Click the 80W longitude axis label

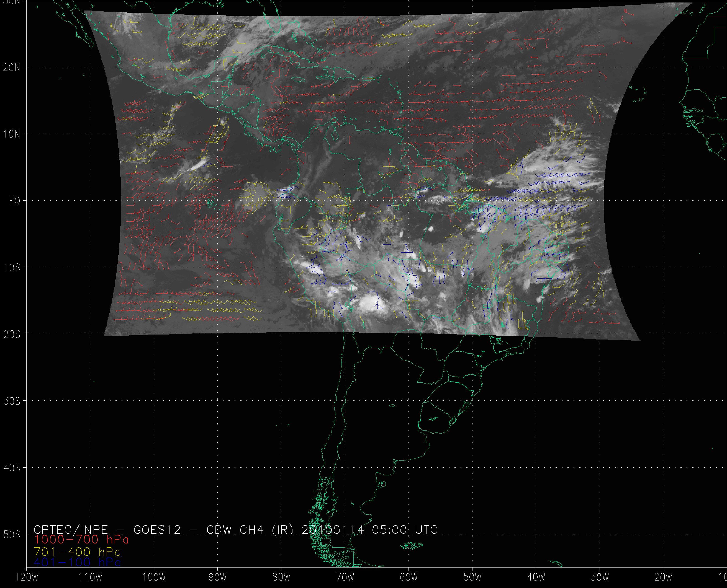click(x=281, y=577)
